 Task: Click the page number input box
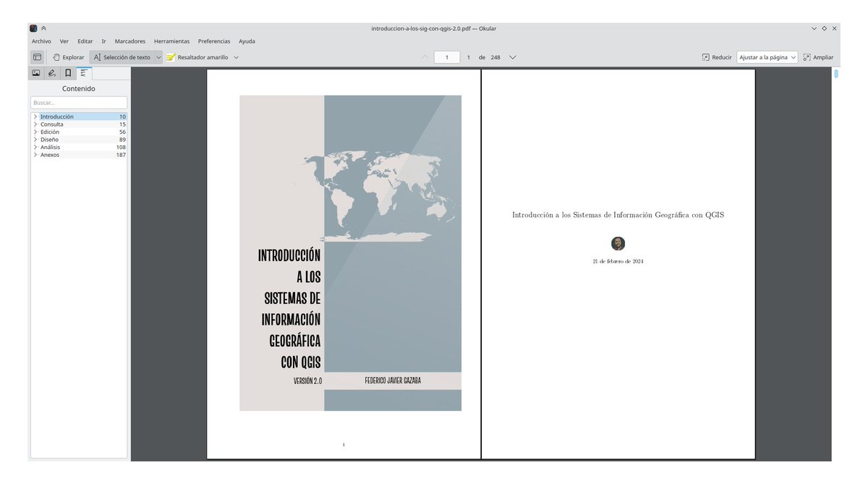tap(447, 57)
